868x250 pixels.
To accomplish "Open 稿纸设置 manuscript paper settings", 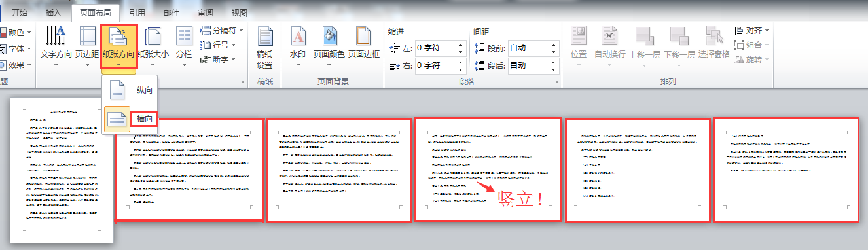I will [264, 47].
